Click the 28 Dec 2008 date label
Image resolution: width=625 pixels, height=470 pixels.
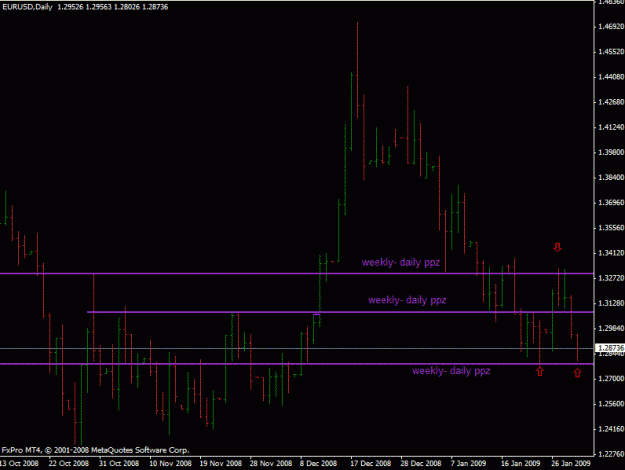point(421,464)
